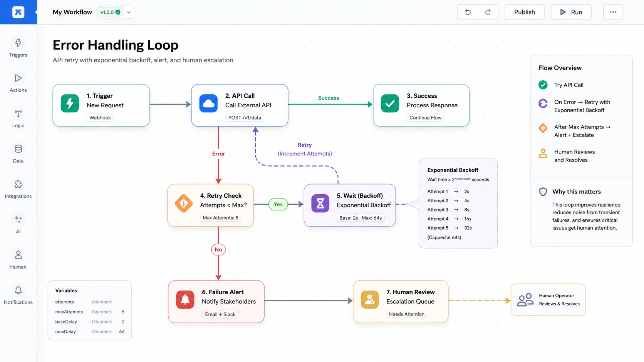
Task: Click the yellow person Human Review icon
Action: (x=369, y=299)
